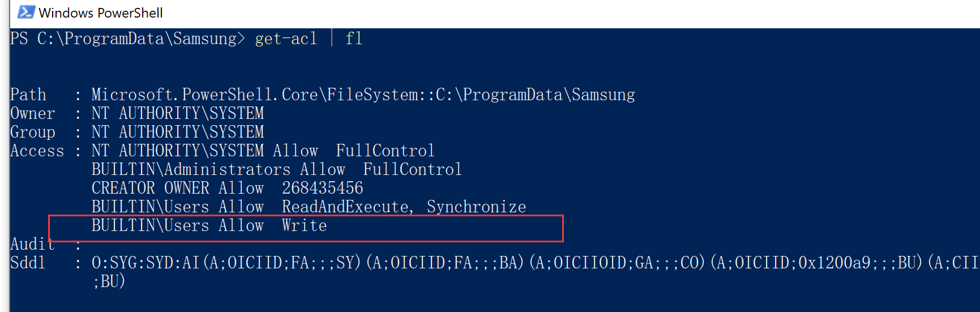Click the Owner value NT AUTHORITY\SYSTEM
This screenshot has height=312, width=980.
tap(178, 113)
